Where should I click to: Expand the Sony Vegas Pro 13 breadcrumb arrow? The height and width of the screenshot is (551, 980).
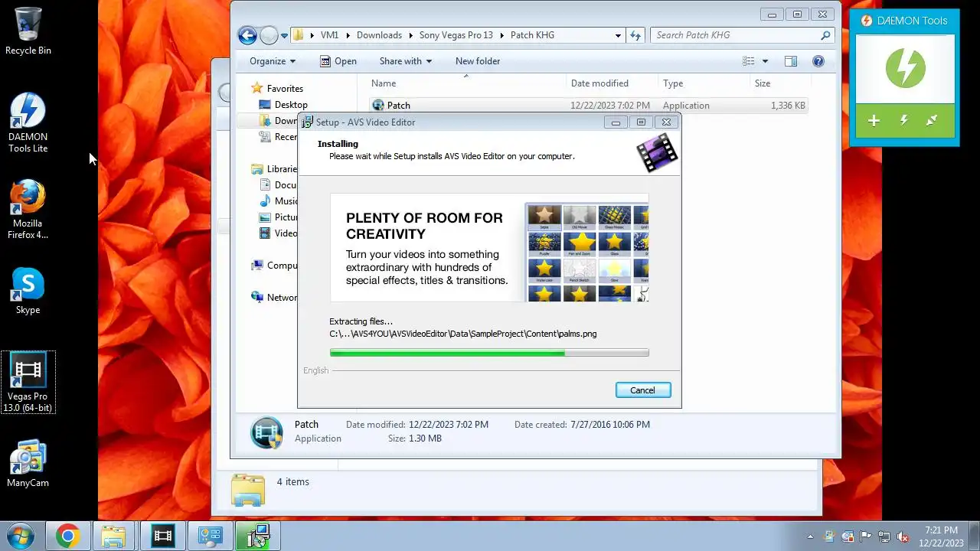[501, 35]
